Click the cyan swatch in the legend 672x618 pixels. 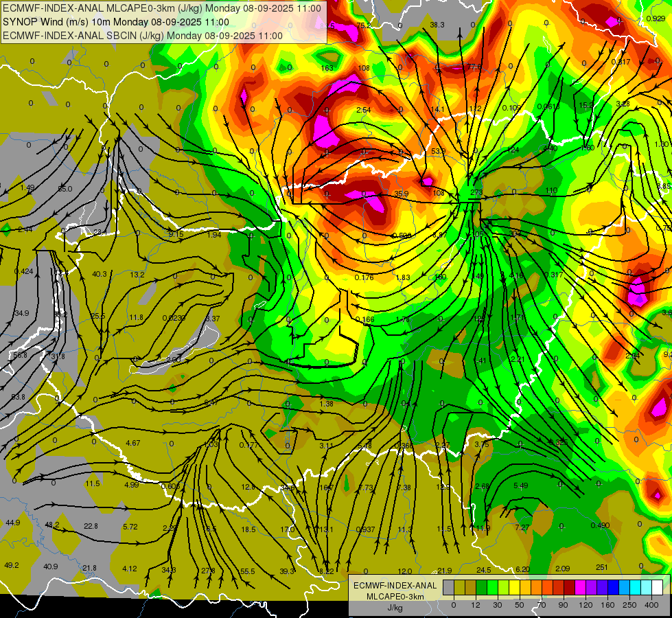click(636, 587)
